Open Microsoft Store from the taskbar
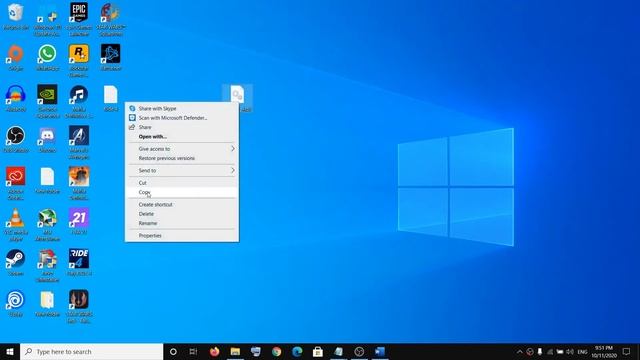This screenshot has width=640, height=360. point(318,351)
